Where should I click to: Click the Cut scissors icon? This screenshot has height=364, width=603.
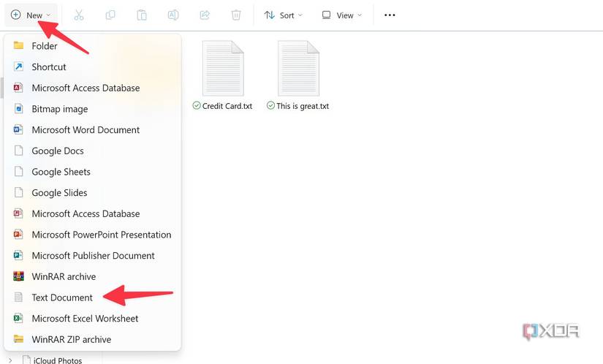tap(79, 15)
